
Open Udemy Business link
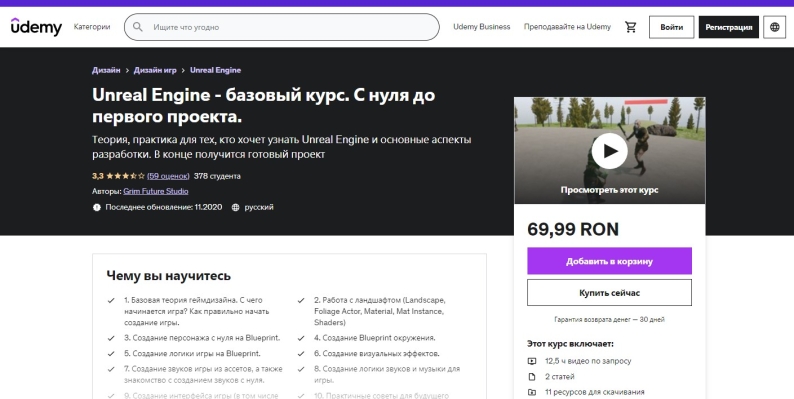pos(482,27)
